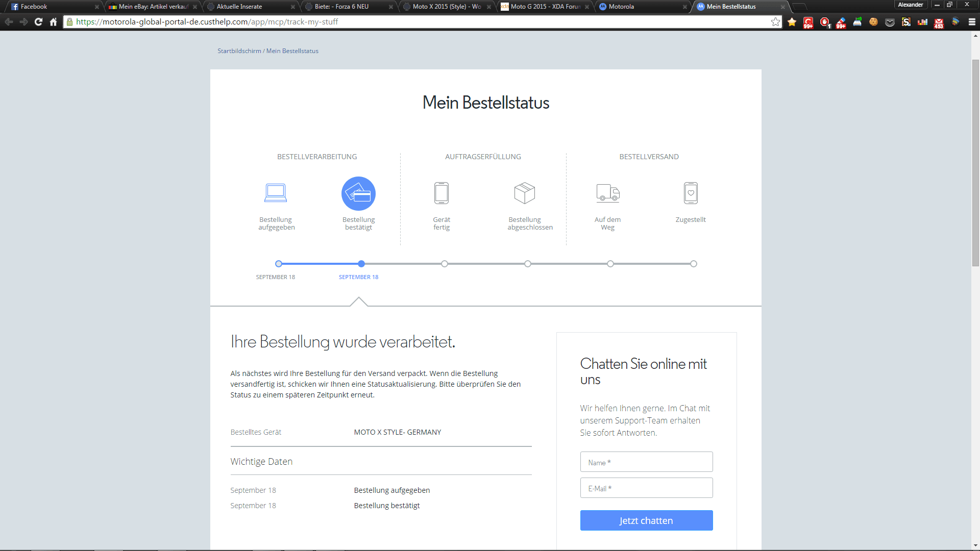
Task: Open the gold star bookmarks extension
Action: pyautogui.click(x=792, y=22)
